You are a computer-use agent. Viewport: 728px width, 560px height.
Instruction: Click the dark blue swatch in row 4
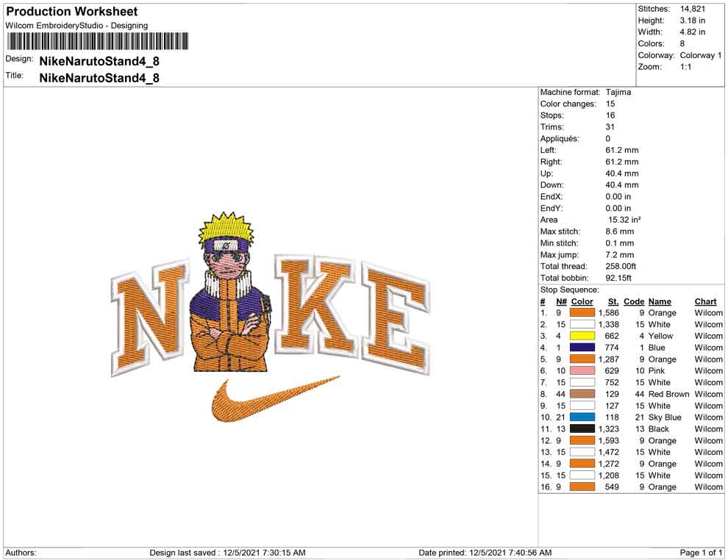(582, 348)
